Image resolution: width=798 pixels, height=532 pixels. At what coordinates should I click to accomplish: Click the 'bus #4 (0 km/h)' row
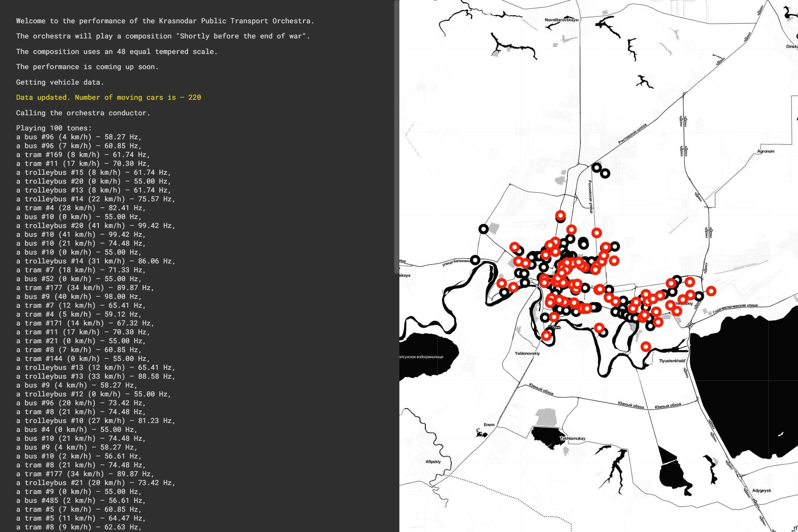click(x=77, y=430)
